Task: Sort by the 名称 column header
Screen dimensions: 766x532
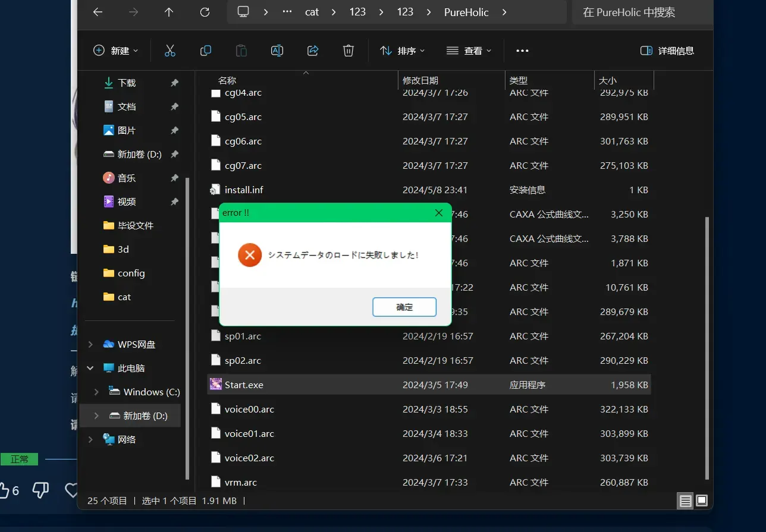Action: pos(227,80)
